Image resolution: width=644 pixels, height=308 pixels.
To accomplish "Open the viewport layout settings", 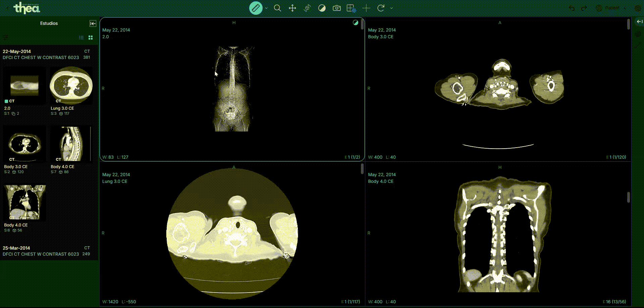I will 351,8.
